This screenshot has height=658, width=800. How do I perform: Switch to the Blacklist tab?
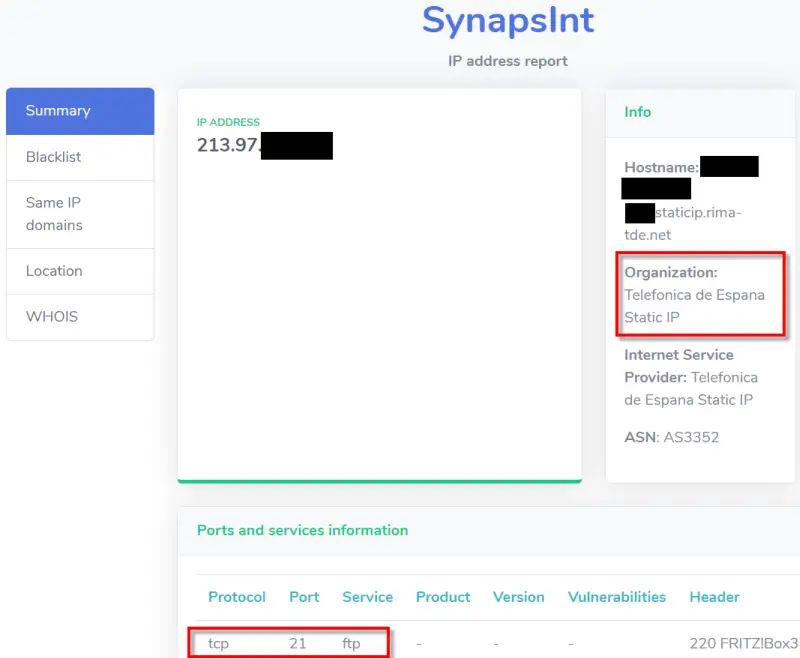point(54,157)
